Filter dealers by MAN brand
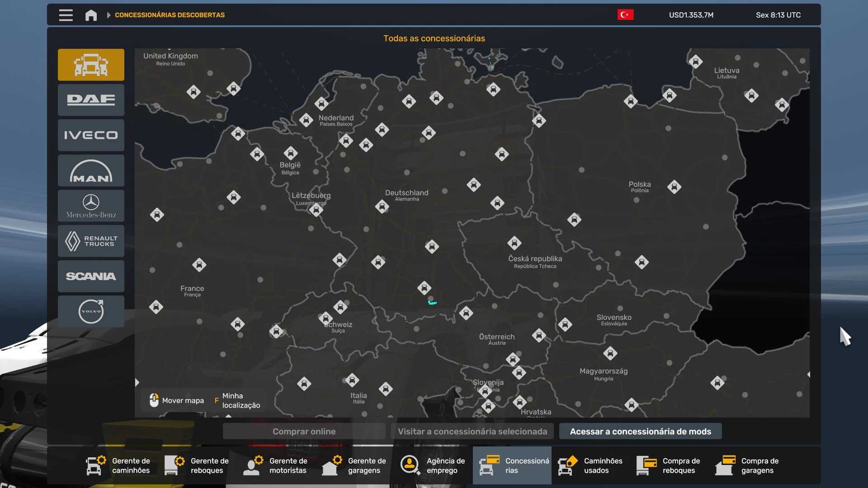The image size is (868, 488). pos(91,170)
